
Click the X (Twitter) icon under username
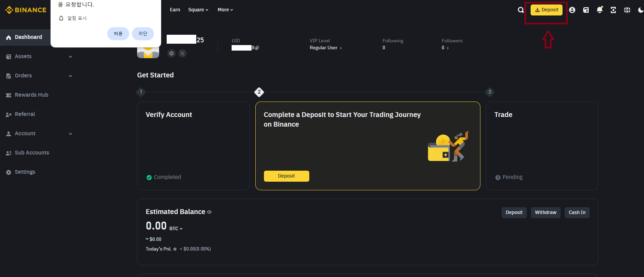[182, 53]
